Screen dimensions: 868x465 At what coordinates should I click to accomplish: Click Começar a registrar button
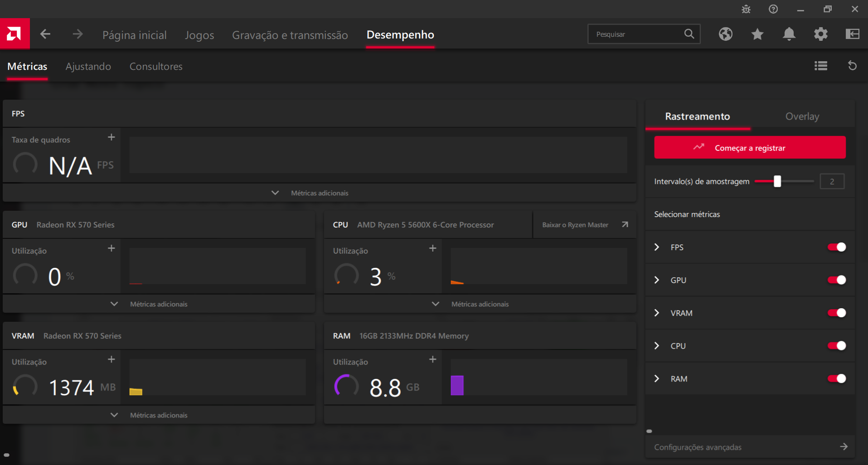pyautogui.click(x=750, y=147)
